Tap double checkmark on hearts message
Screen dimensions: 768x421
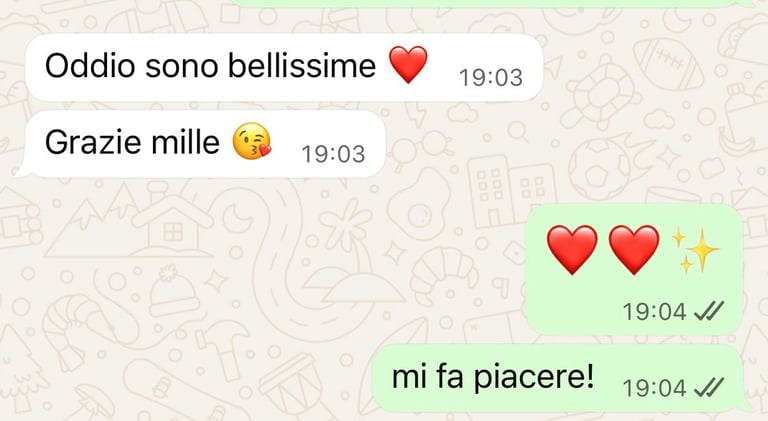[709, 311]
